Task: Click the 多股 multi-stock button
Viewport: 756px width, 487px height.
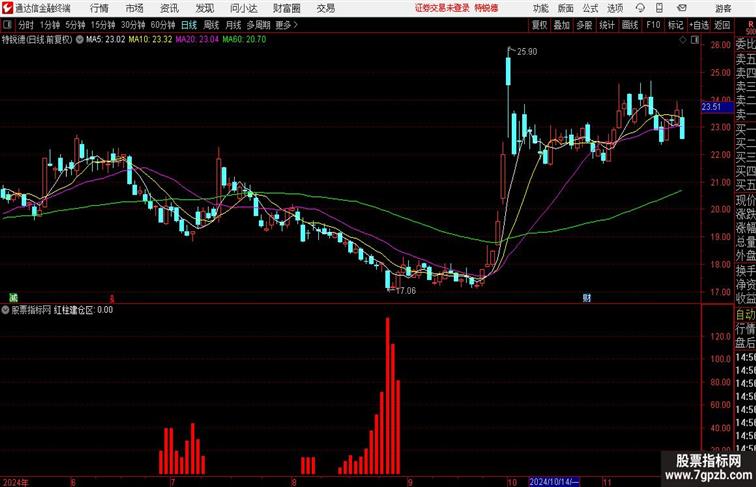Action: 584,25
